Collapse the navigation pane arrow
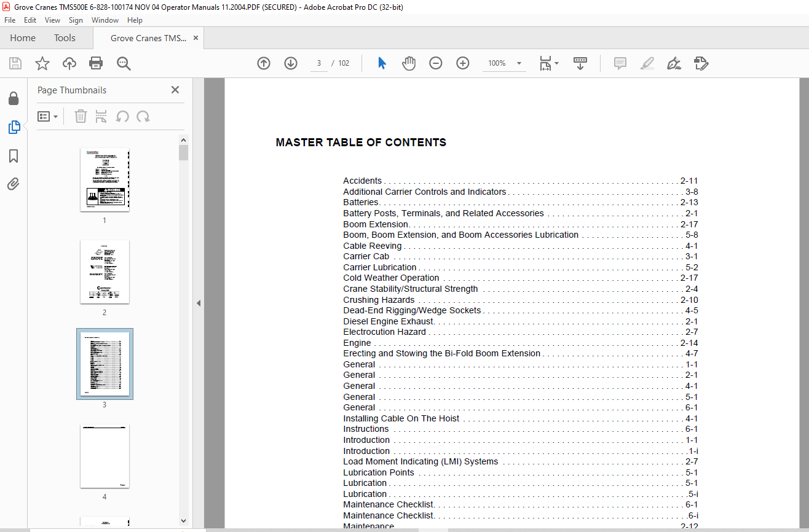Screen dimensions: 809x532 199,303
